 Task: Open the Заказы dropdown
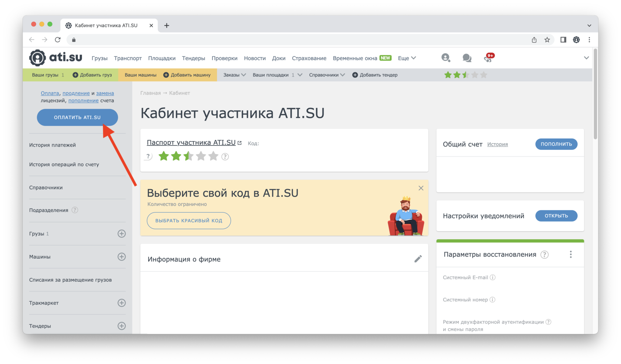(234, 75)
